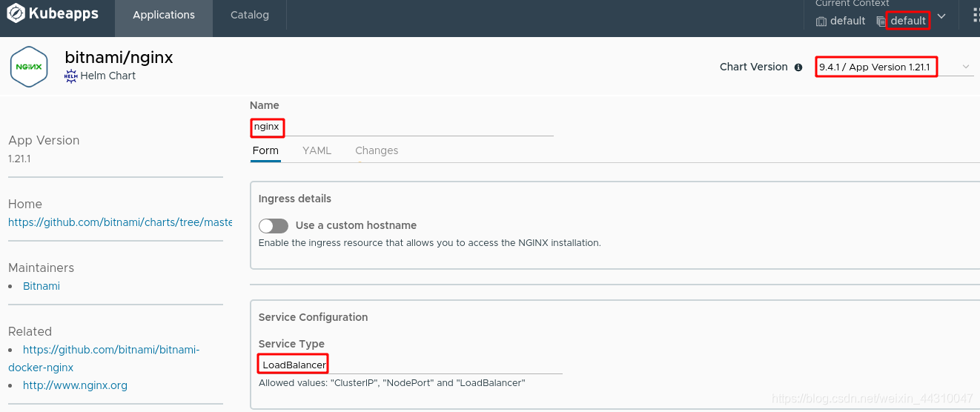Click the Service Type label

point(291,344)
